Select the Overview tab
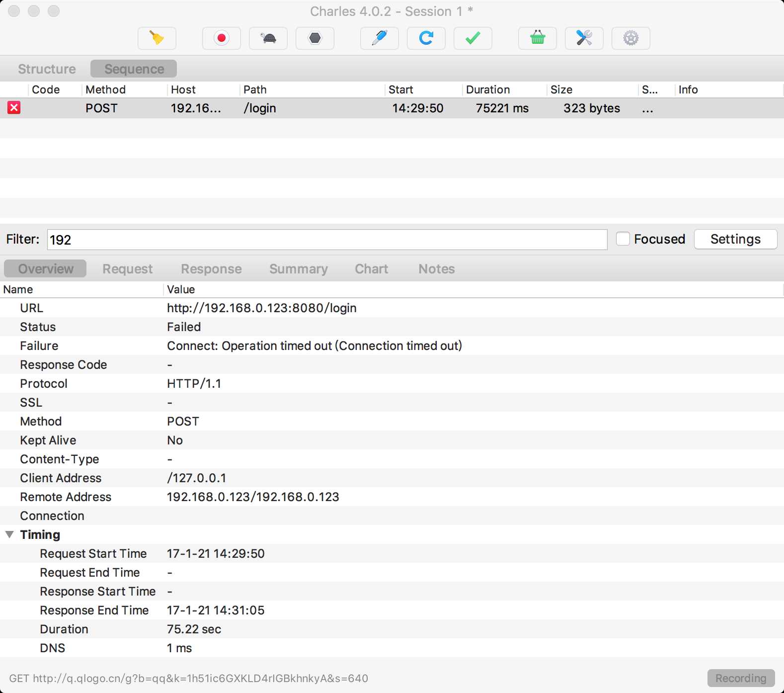 [46, 269]
